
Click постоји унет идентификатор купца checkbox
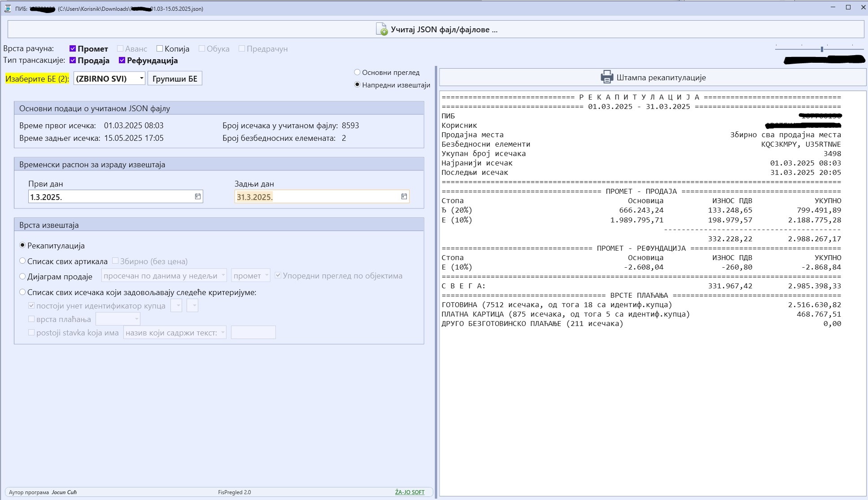31,305
